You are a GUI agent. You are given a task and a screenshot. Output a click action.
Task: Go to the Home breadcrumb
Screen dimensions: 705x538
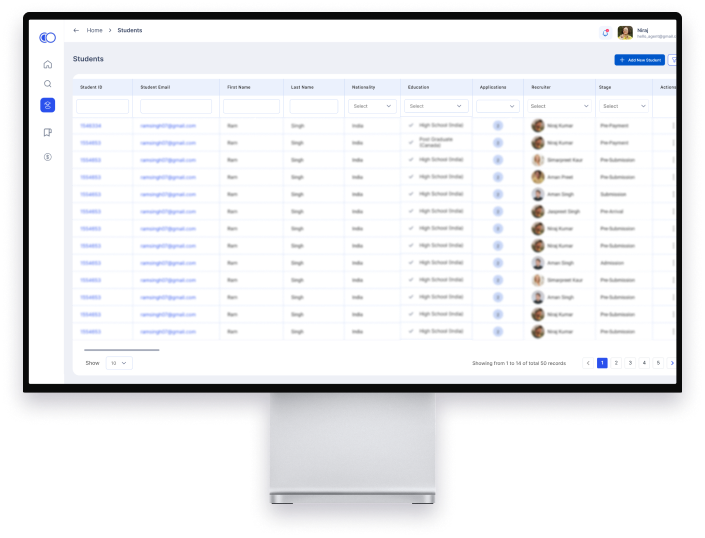coord(94,31)
